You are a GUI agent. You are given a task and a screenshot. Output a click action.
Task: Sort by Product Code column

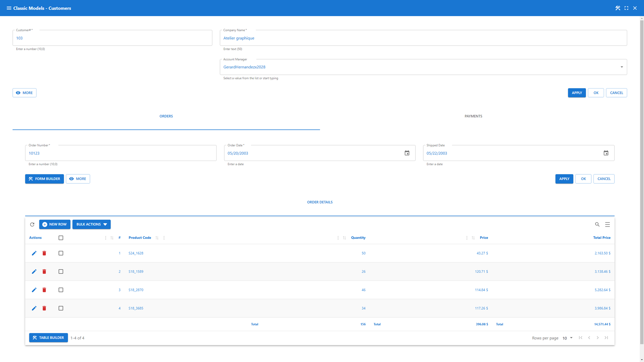point(157,238)
